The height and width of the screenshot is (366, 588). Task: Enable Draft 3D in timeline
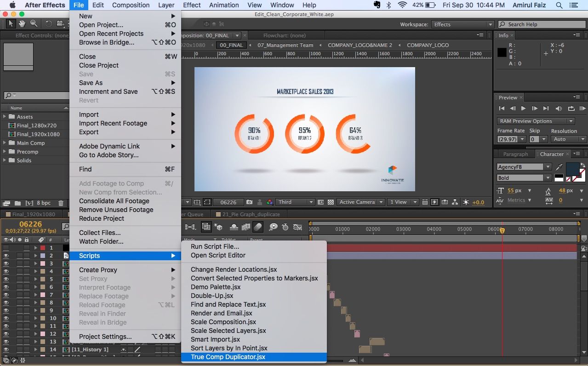pos(218,227)
